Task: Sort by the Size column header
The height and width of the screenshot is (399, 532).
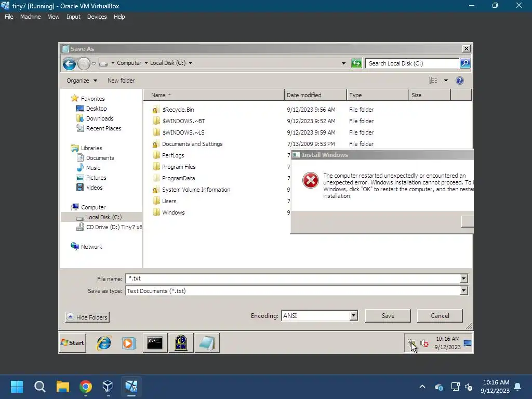Action: point(430,95)
